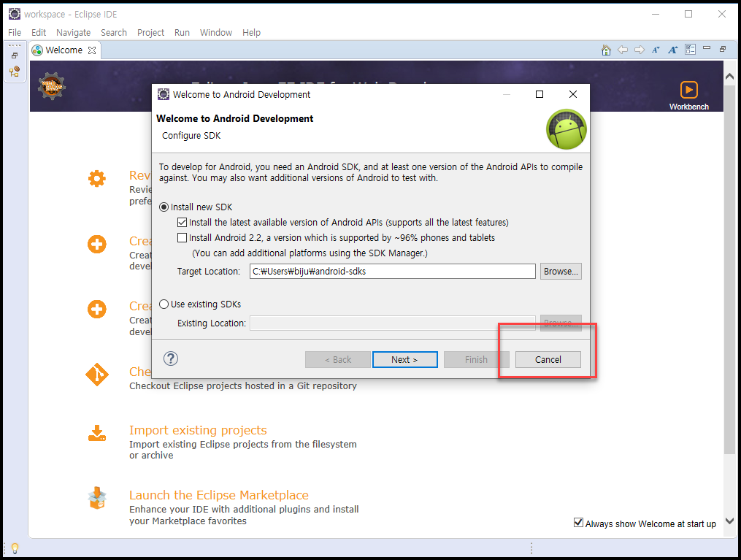Click the Eclipse Marketplace box icon
Image resolution: width=741 pixels, height=560 pixels.
point(97,498)
